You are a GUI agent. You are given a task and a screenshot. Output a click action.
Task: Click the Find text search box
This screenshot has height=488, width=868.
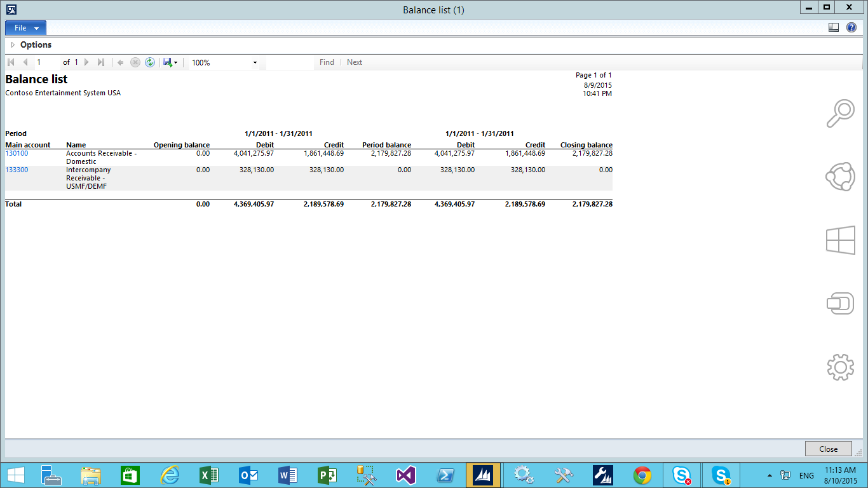click(290, 62)
